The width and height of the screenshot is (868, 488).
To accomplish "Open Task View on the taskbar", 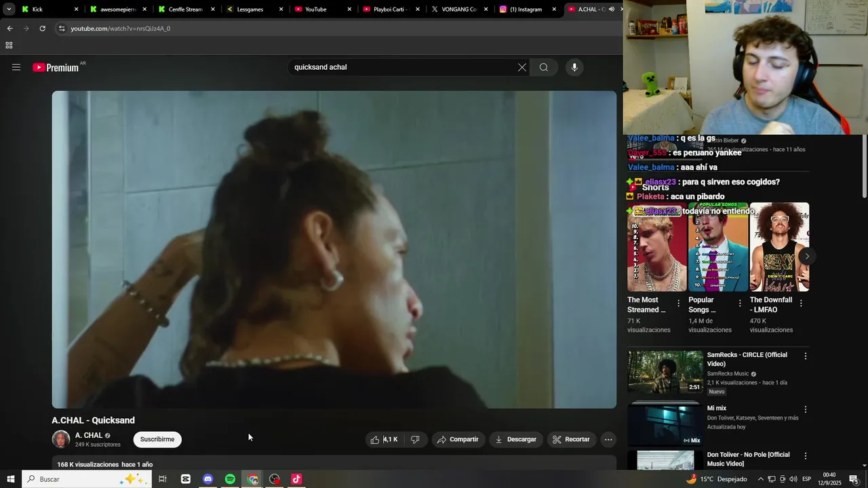I will (163, 479).
